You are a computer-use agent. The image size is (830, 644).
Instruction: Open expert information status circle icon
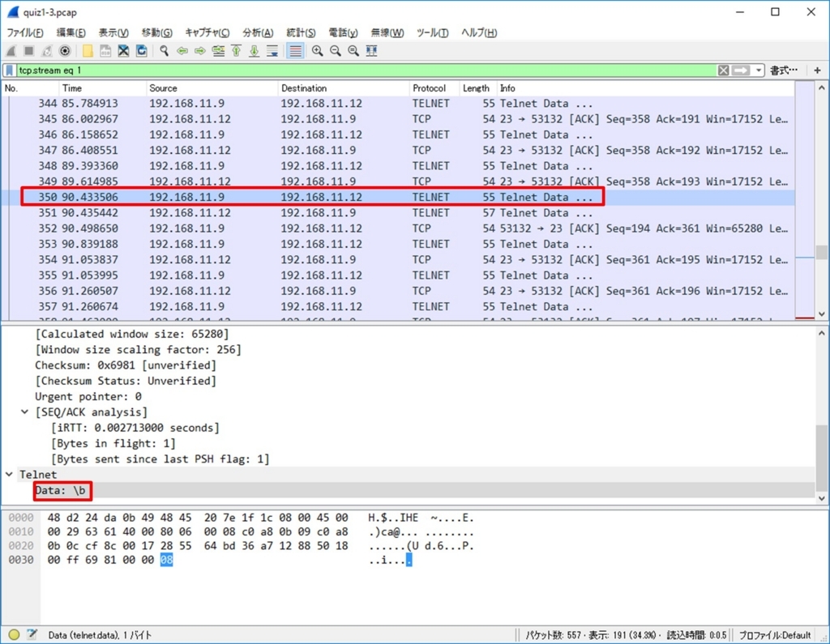(x=14, y=634)
